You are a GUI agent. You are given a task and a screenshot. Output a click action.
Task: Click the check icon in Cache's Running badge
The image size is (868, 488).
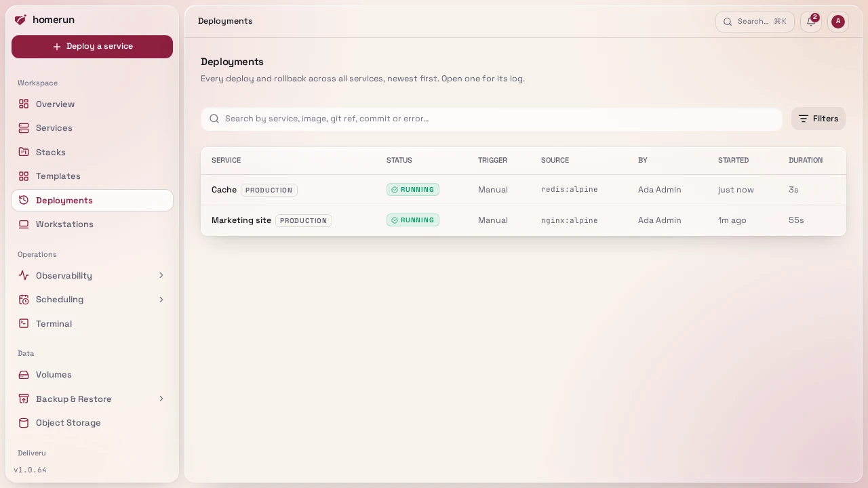pyautogui.click(x=395, y=190)
